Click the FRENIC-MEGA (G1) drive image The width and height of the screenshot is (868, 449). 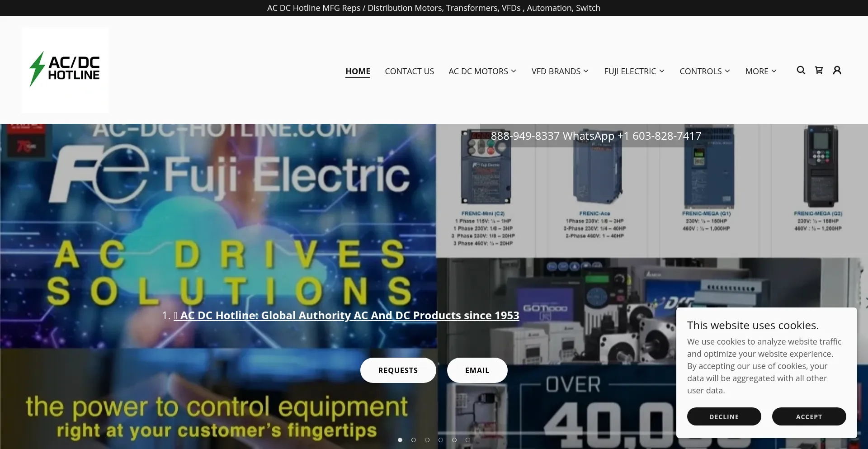point(708,166)
